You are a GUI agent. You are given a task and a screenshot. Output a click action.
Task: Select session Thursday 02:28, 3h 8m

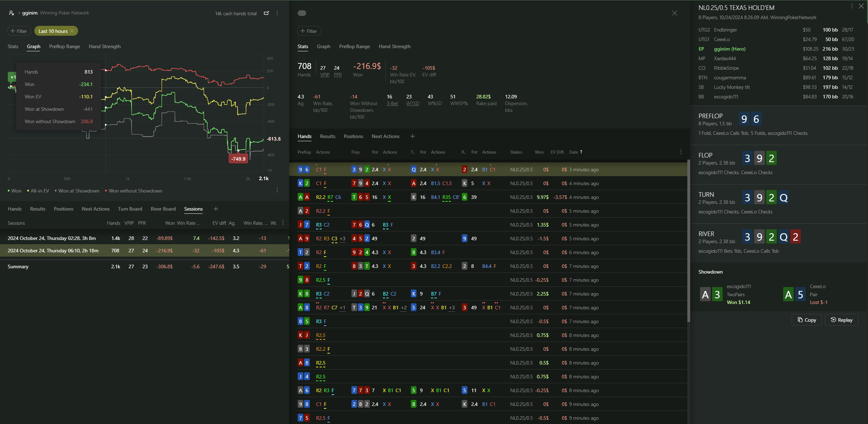145,238
